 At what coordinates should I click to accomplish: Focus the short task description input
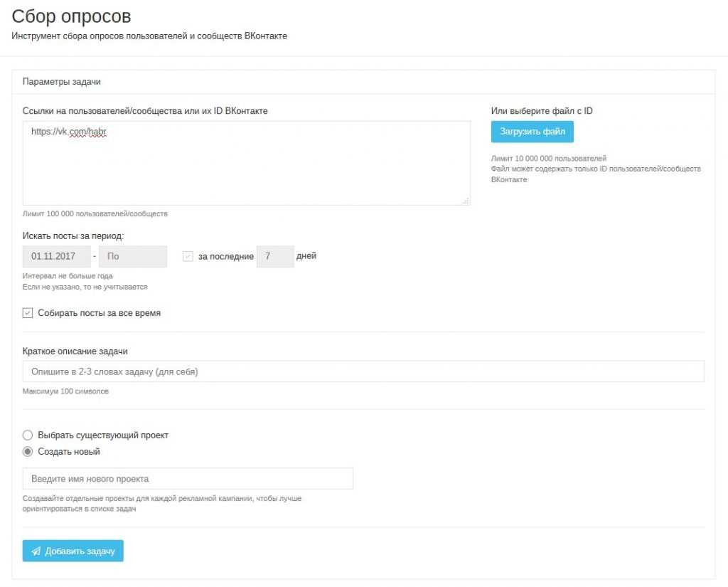click(363, 371)
